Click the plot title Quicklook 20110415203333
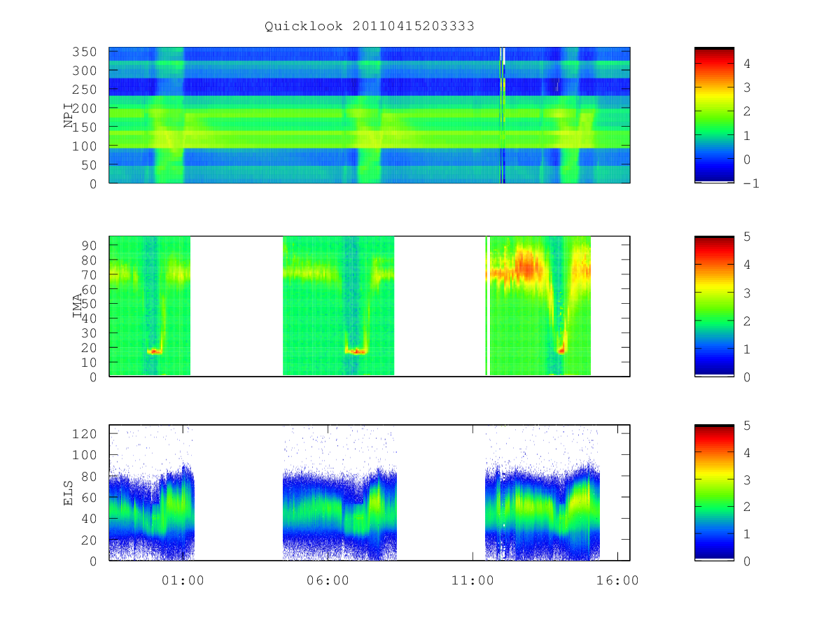The image size is (840, 630). click(370, 26)
